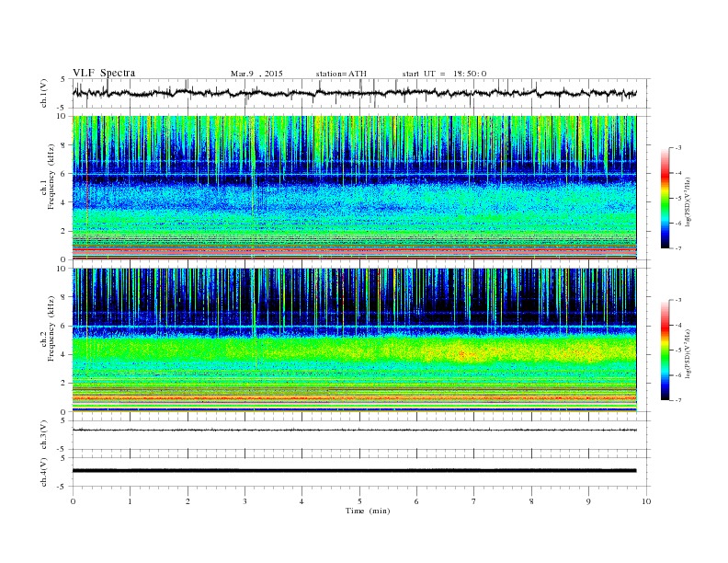Click the log(PSD) label beside the ch.1 color bar
This screenshot has width=728, height=563.
pos(688,202)
